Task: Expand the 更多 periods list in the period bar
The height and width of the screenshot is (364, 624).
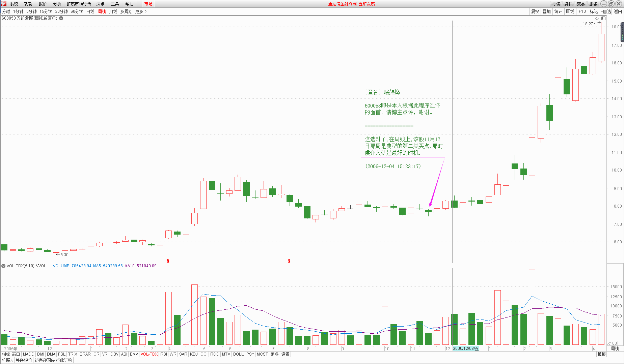Action: tap(141, 11)
